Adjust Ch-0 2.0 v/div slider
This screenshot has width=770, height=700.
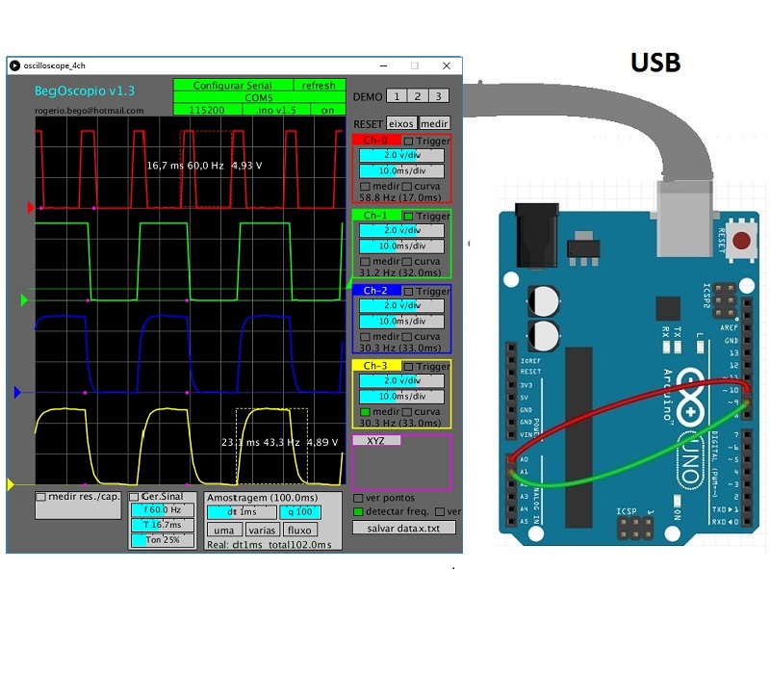(x=401, y=155)
